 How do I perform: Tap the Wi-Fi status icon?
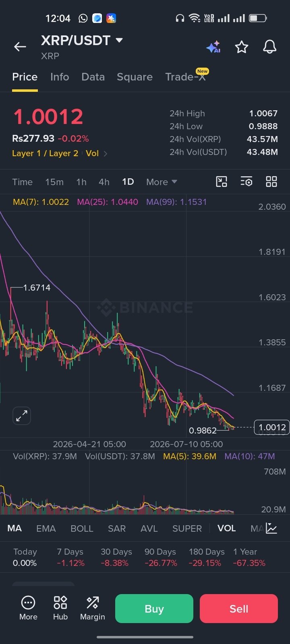click(x=195, y=18)
